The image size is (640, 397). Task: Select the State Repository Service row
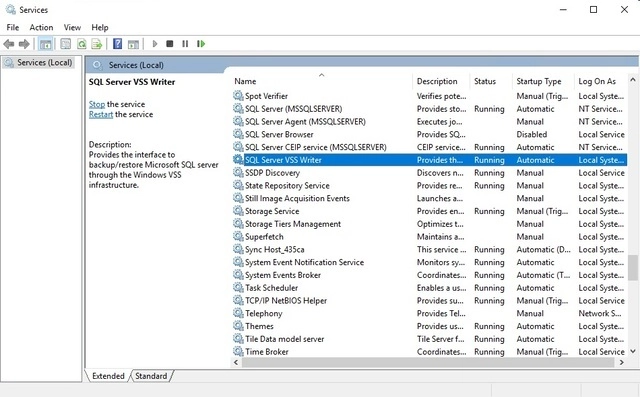coord(429,186)
